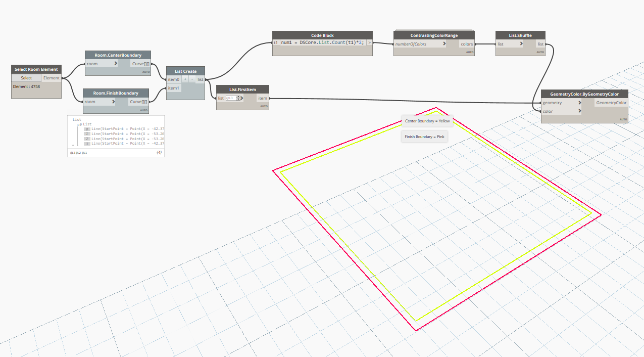Click the color input port on GeometryColor node

click(562, 111)
